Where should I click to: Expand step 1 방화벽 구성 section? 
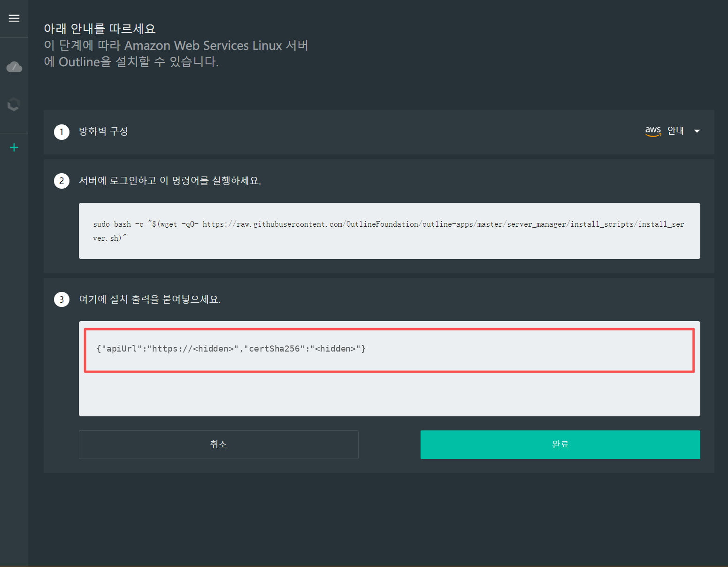379,132
